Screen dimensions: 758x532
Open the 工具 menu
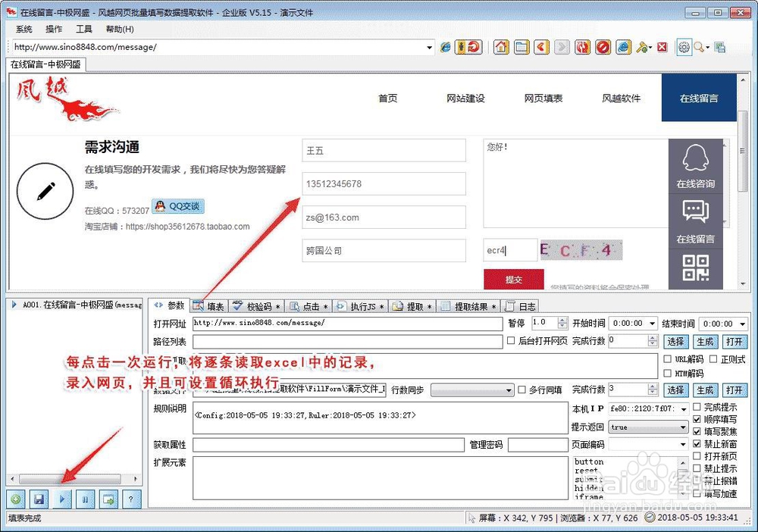pyautogui.click(x=83, y=29)
